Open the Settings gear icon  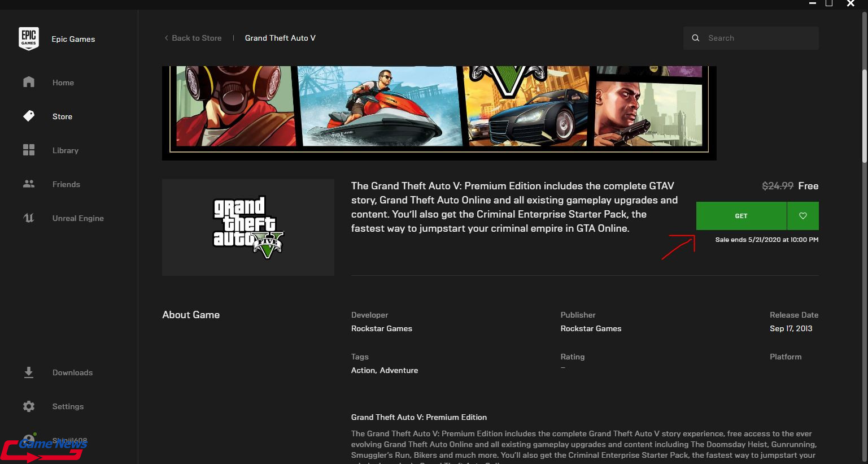click(x=29, y=406)
